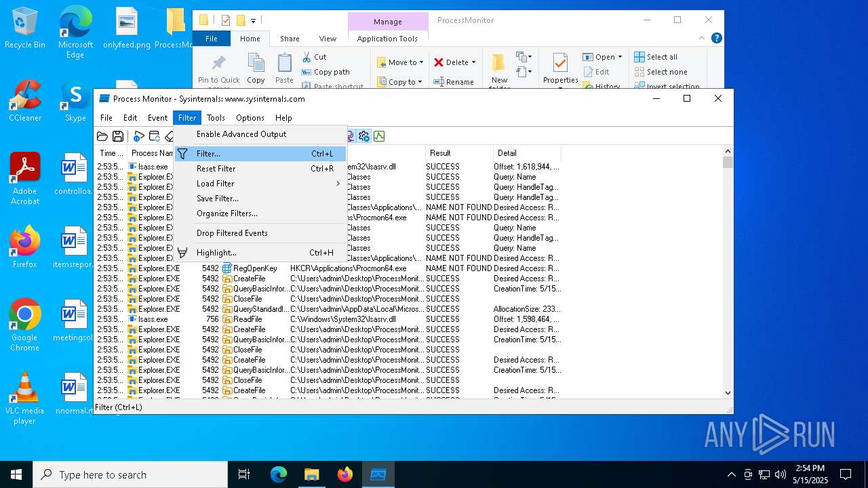The height and width of the screenshot is (488, 868).
Task: Select the CCleaner desktop icon
Action: (25, 101)
